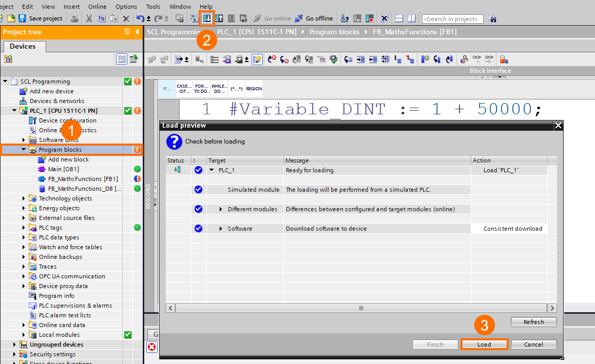
Task: Click the Save project icon
Action: coord(22,18)
